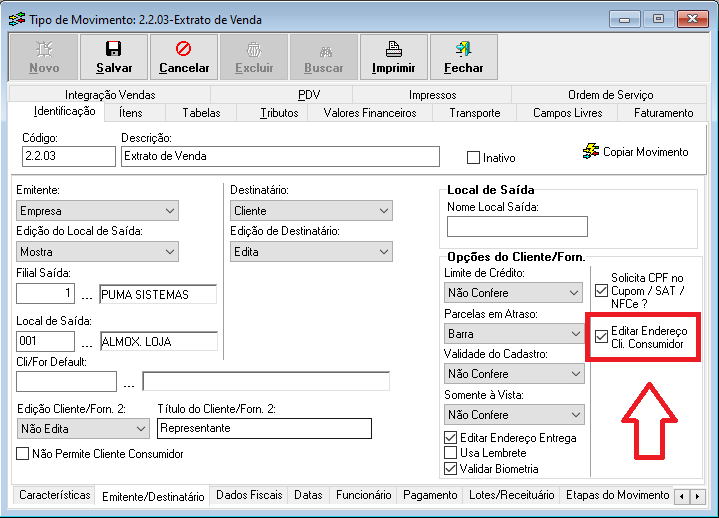Screen dimensions: 719x518
Task: Click the Descrição text field
Action: tap(280, 156)
